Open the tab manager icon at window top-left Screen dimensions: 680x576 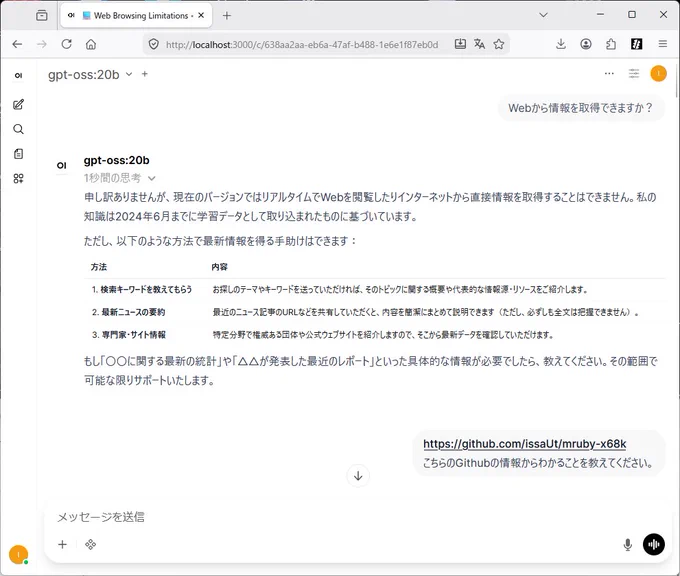tap(42, 16)
